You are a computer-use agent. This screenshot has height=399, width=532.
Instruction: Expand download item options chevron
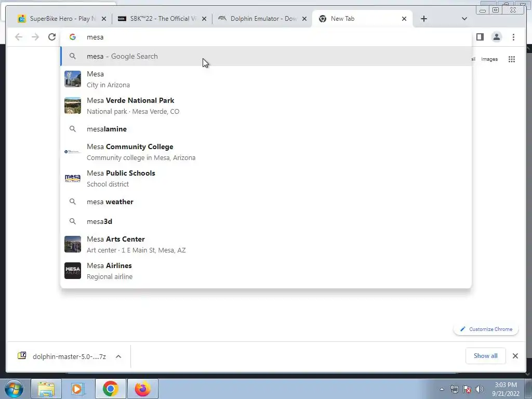pyautogui.click(x=118, y=356)
